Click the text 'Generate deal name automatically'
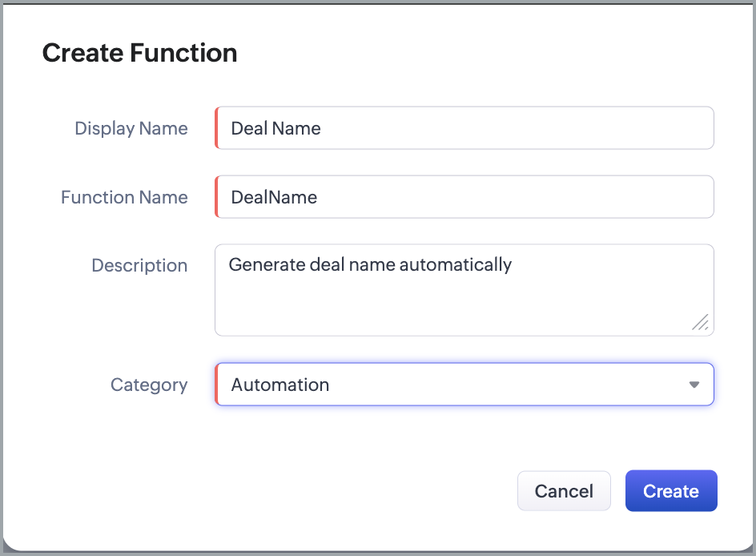This screenshot has width=756, height=556. pos(370,264)
